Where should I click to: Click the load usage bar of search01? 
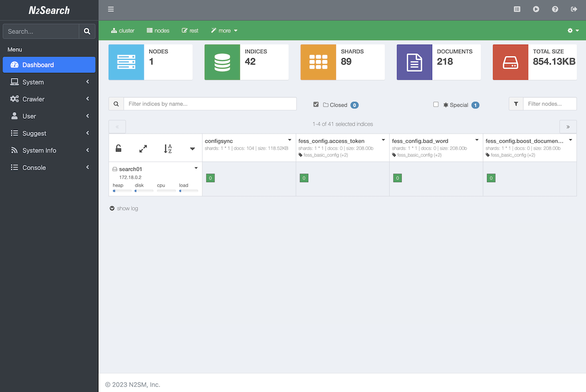(188, 191)
